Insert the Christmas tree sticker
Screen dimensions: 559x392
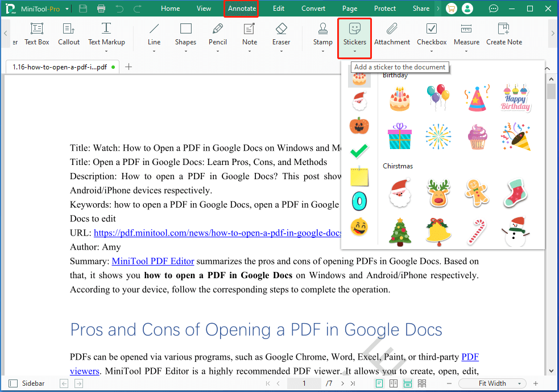400,232
